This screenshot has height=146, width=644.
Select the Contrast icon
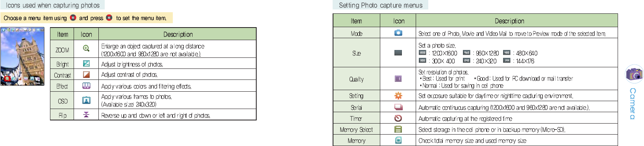click(x=86, y=74)
